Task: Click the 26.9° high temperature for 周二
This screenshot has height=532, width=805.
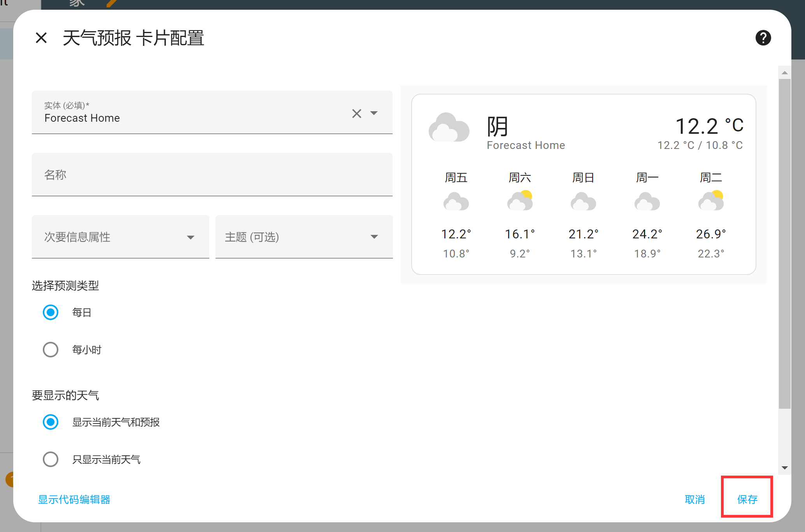Action: point(711,234)
